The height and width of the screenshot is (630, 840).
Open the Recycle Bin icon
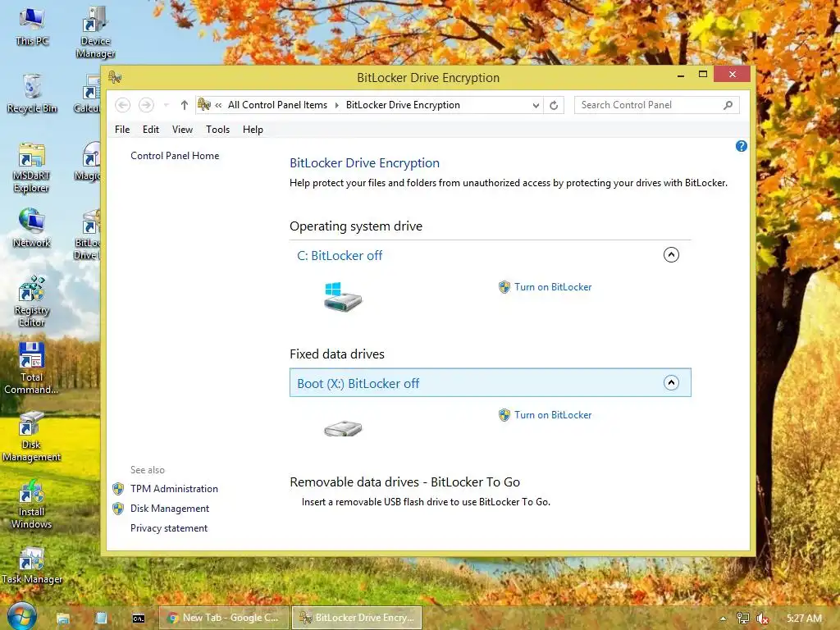tap(32, 94)
